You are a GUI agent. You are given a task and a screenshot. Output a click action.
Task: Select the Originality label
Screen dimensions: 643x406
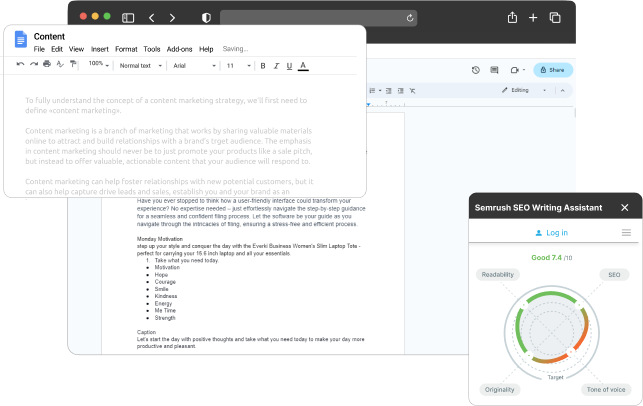499,390
